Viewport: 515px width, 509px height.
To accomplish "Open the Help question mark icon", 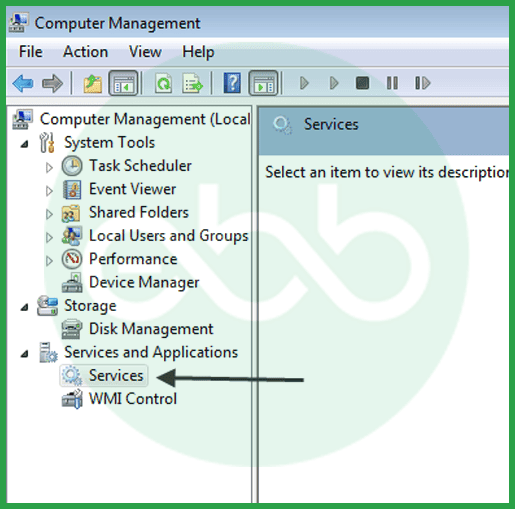I will 232,83.
